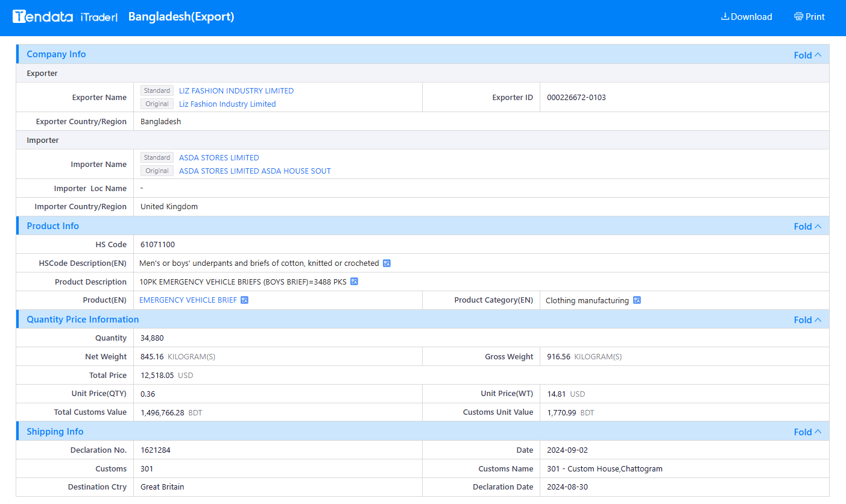This screenshot has width=846, height=504.
Task: Click Net Weight value 845.16
Action: pos(152,357)
